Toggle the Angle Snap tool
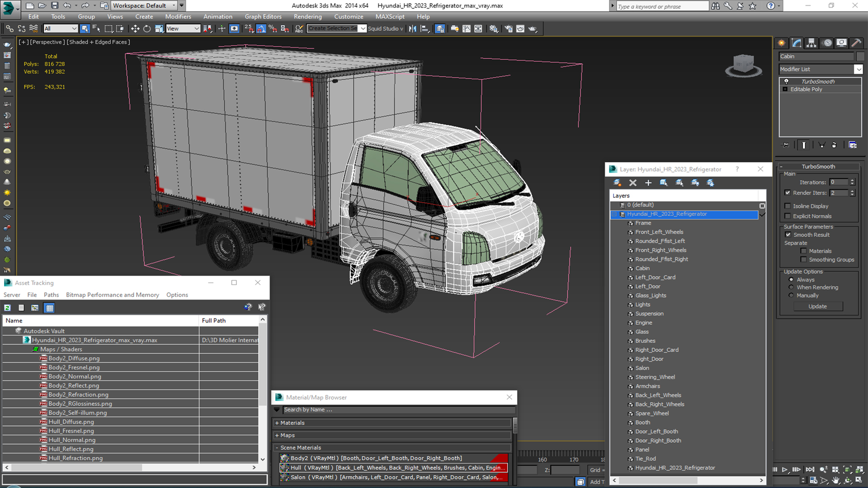Image resolution: width=868 pixels, height=488 pixels. [x=261, y=28]
